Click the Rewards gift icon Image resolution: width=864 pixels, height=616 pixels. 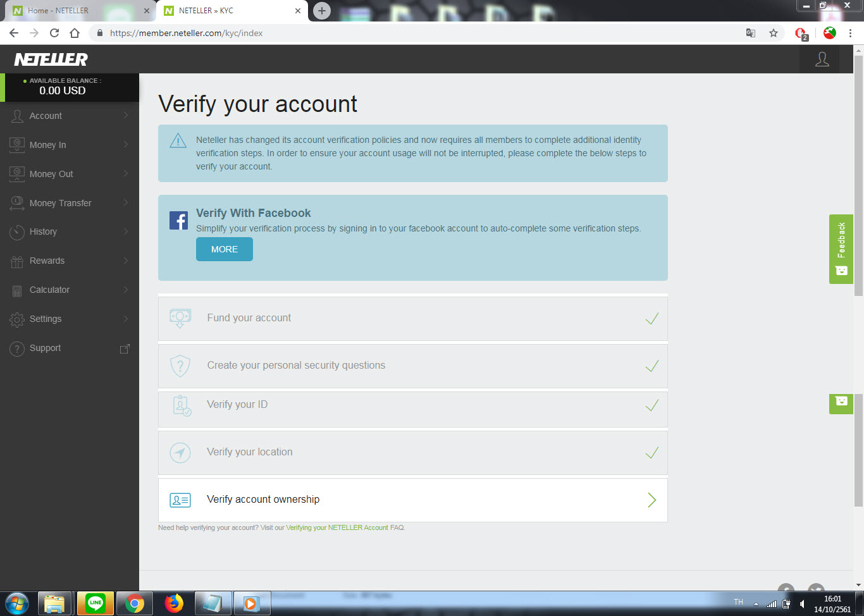tap(17, 261)
